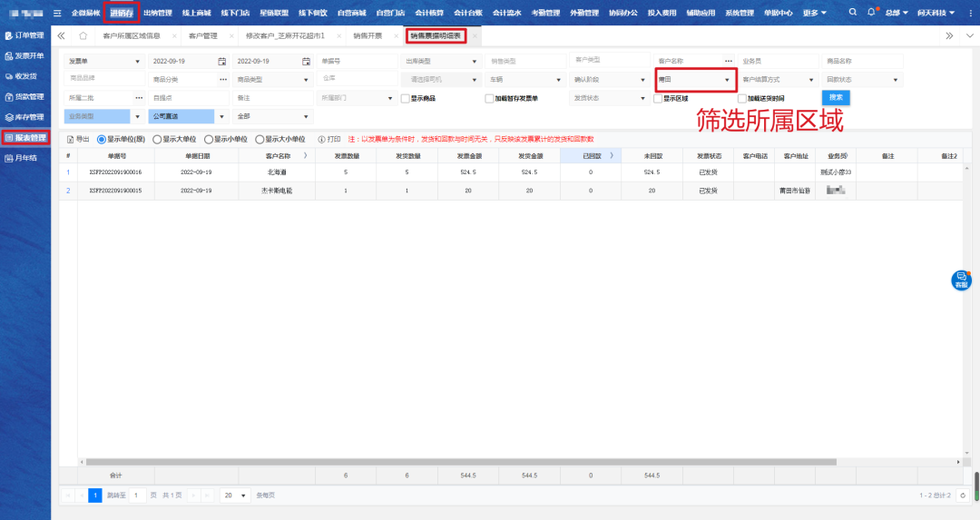Open the 出纳管理 top menu
The height and width of the screenshot is (520, 980).
[157, 14]
